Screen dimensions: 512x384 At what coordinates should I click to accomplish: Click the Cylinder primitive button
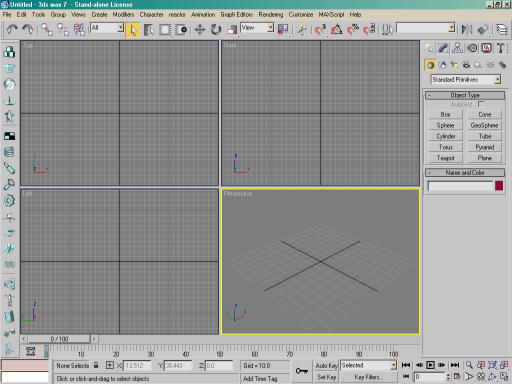coord(446,136)
